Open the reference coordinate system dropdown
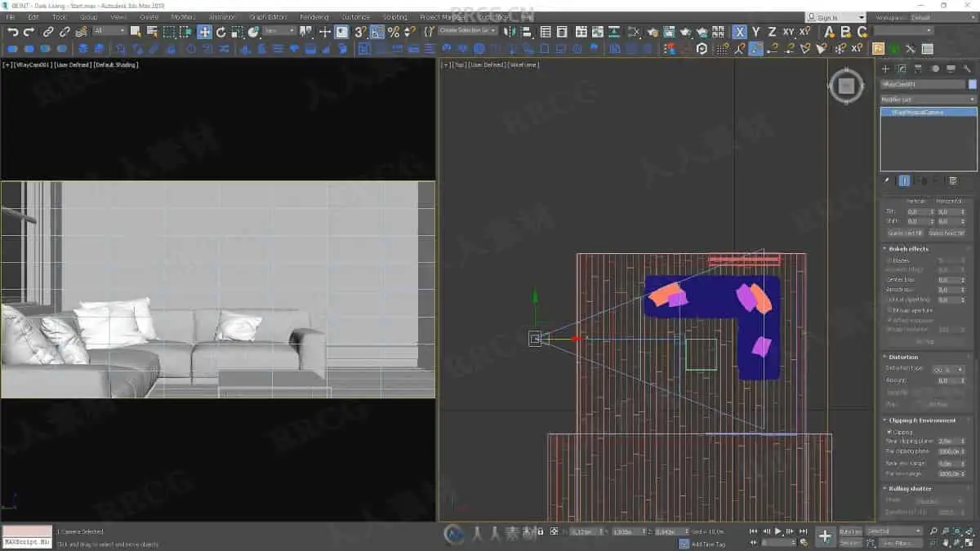This screenshot has height=551, width=980. coord(279,31)
